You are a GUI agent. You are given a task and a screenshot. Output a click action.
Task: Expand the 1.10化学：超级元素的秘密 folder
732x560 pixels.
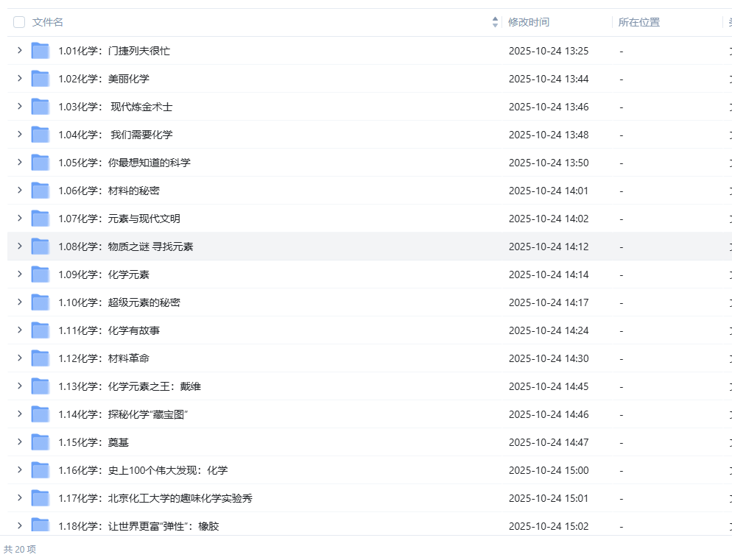pos(20,302)
